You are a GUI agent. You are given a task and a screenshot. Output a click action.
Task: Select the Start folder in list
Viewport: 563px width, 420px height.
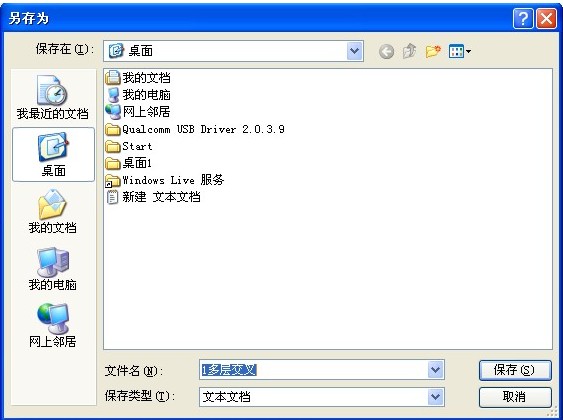tap(129, 146)
